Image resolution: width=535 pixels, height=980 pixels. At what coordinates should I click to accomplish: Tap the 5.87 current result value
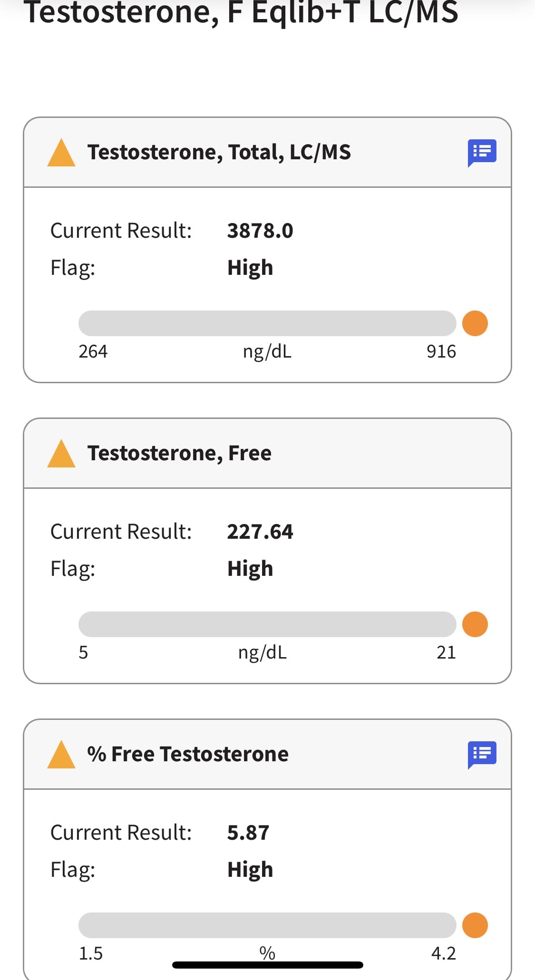click(x=248, y=833)
